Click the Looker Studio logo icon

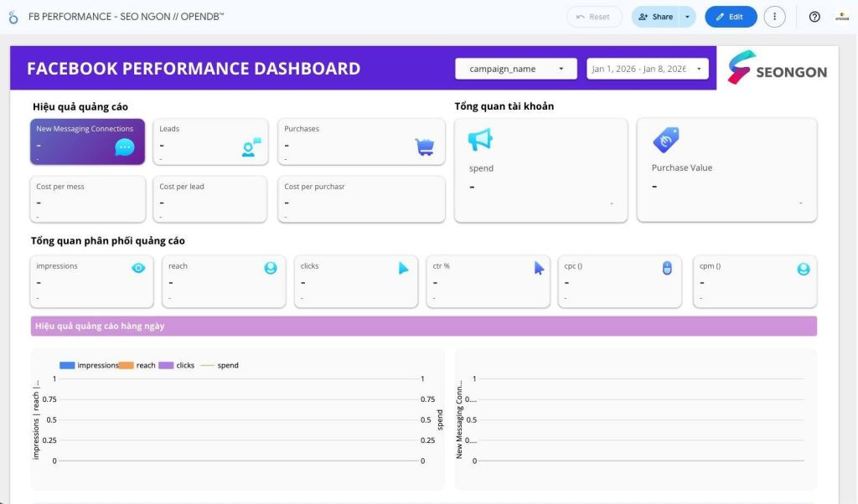[13, 17]
